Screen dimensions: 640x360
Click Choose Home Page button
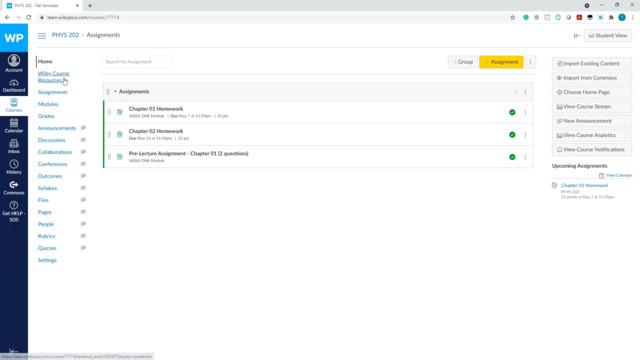point(591,92)
